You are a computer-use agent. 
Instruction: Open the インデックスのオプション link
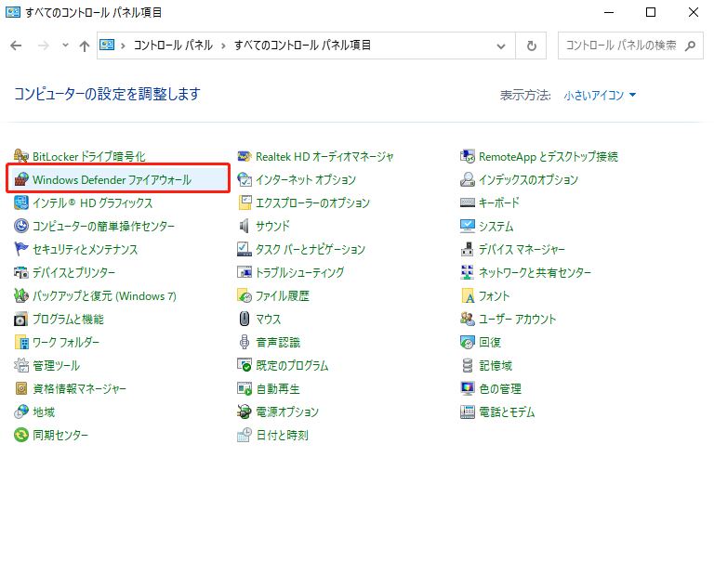coord(528,180)
